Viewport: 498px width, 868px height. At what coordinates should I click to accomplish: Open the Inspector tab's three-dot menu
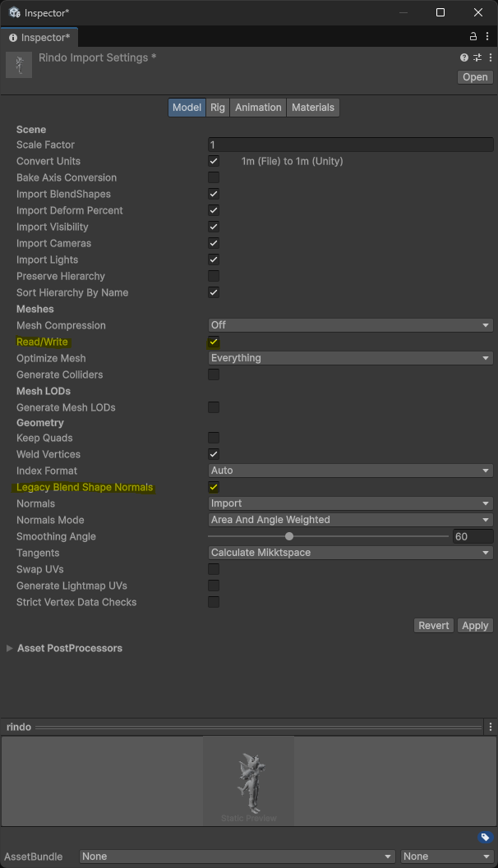[x=489, y=37]
